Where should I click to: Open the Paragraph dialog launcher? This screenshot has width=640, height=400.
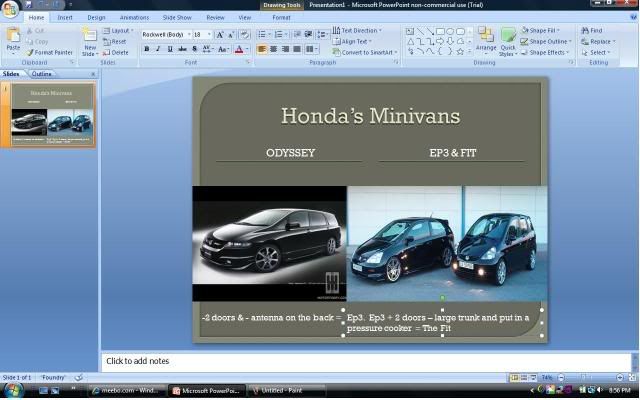pos(396,62)
